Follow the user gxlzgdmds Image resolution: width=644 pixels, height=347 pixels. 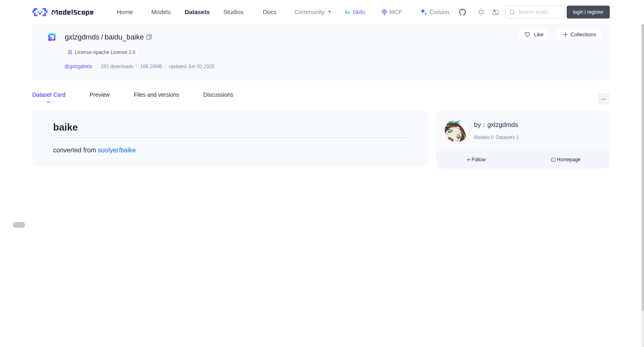click(476, 160)
